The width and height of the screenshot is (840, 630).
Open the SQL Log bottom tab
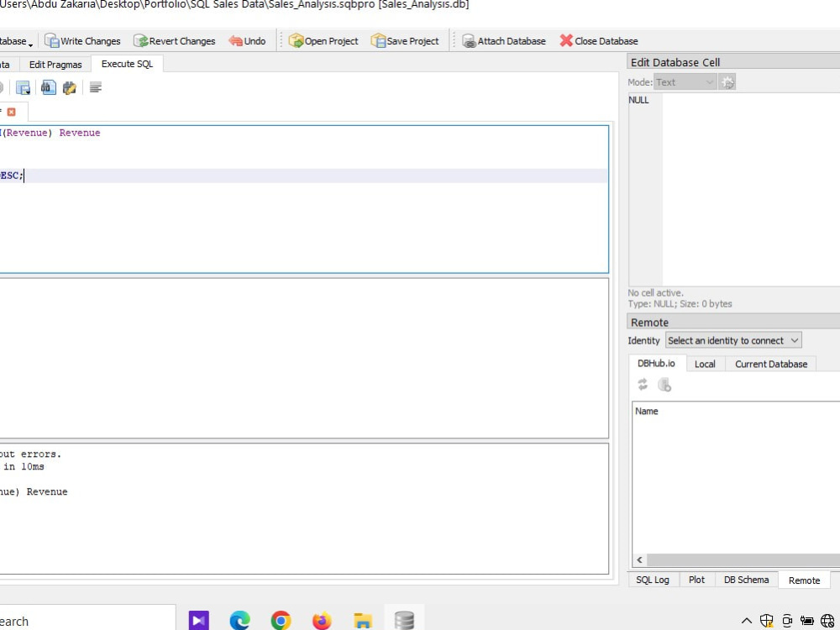coord(653,580)
